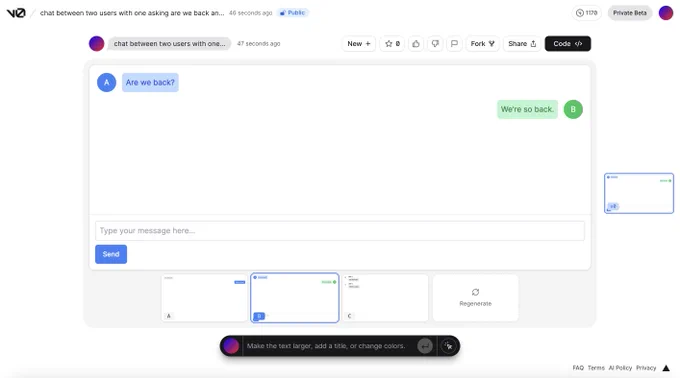Click the '46 seconds ago' timestamp in the top bar
The height and width of the screenshot is (378, 680).
250,13
